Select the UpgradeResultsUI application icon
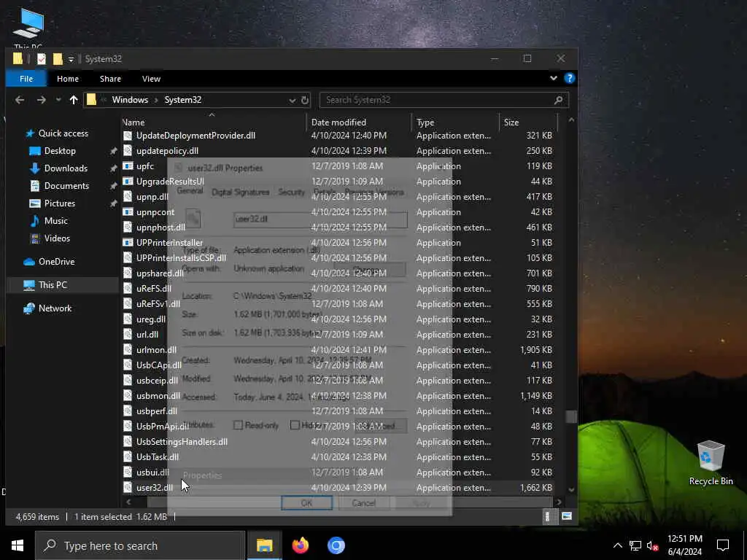Viewport: 747px width, 560px height. (x=128, y=182)
